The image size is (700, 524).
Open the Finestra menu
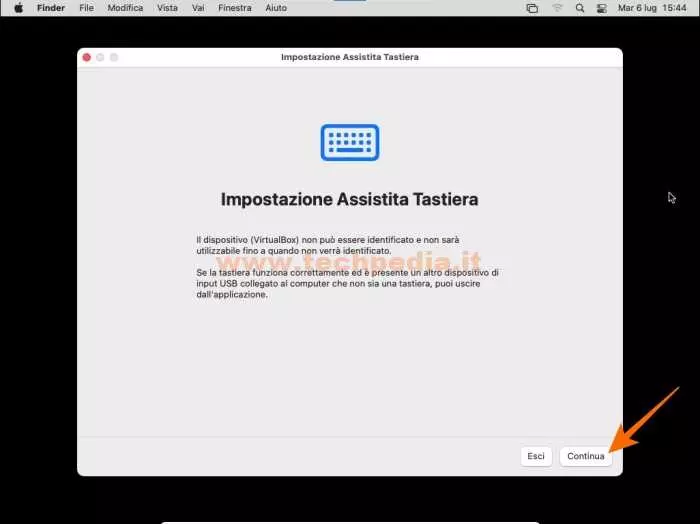[x=235, y=8]
